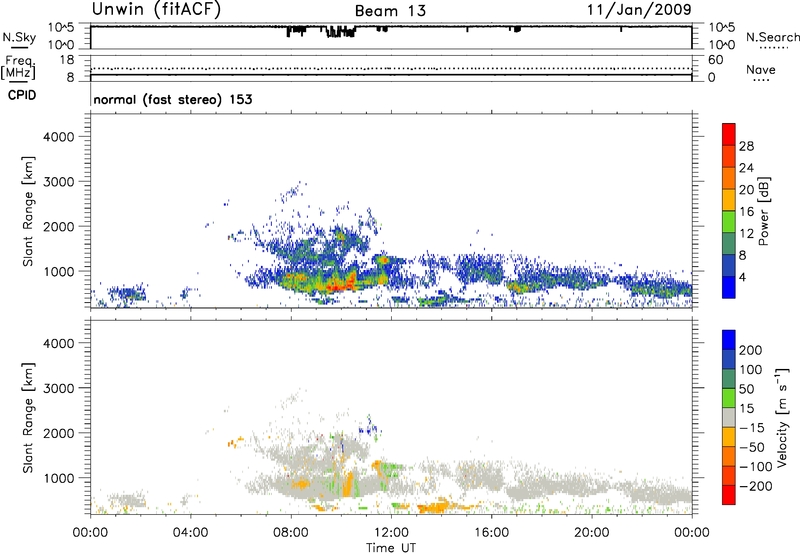Screen dimensions: 800x554
Task: Click the '16' label on the power colorbar
Action: [746, 212]
